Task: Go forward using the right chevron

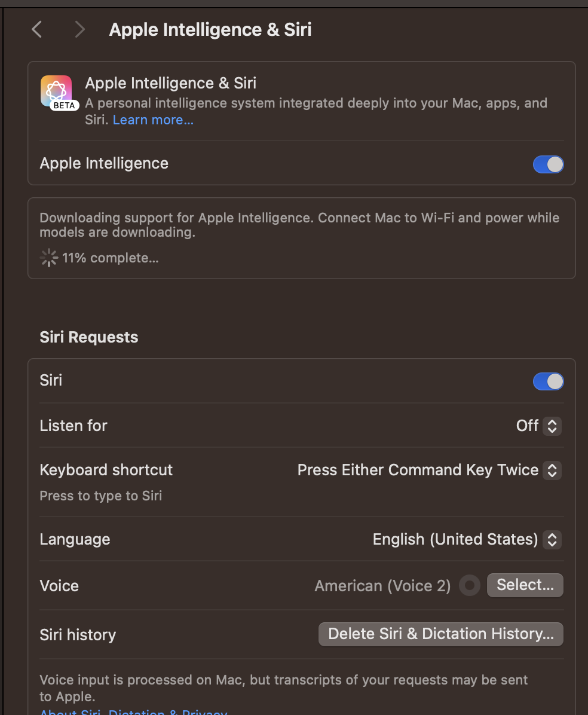Action: [79, 29]
